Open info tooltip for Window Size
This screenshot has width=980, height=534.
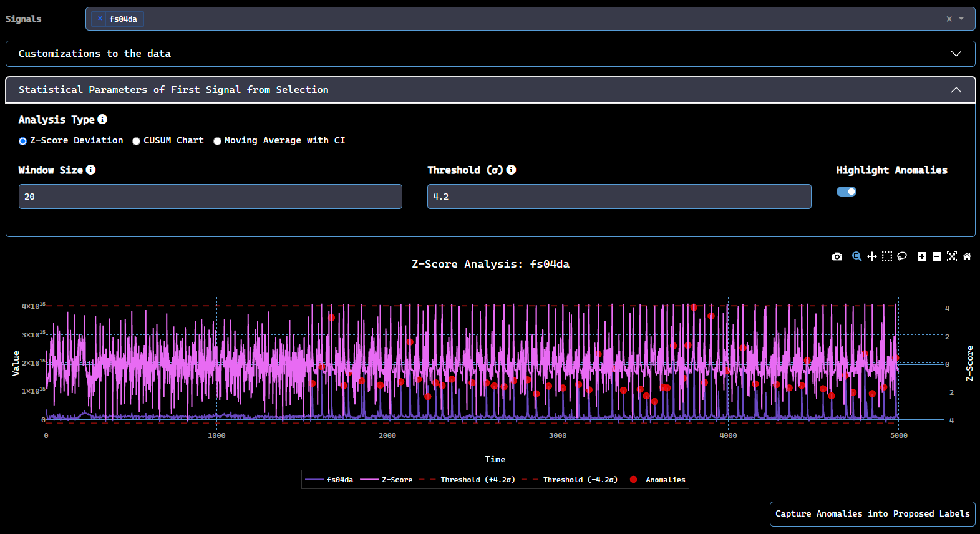[x=90, y=170]
